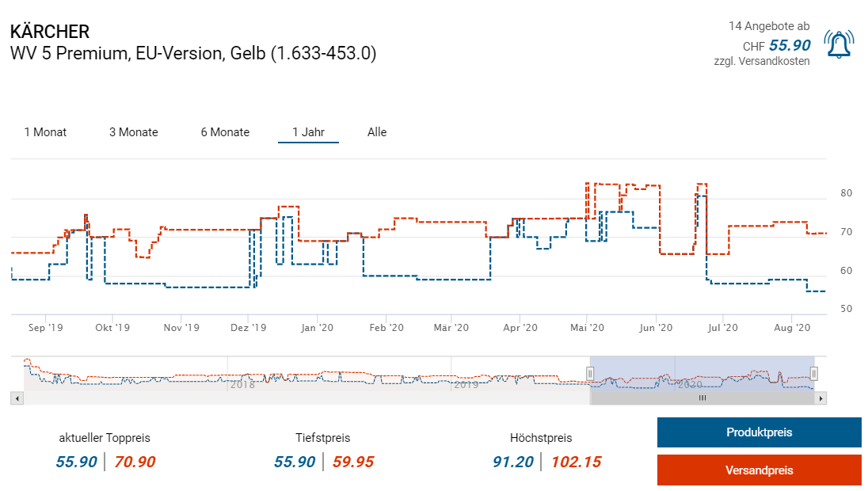This screenshot has height=491, width=868.
Task: Click the Höchstpreis 102.15 value
Action: pyautogui.click(x=577, y=462)
